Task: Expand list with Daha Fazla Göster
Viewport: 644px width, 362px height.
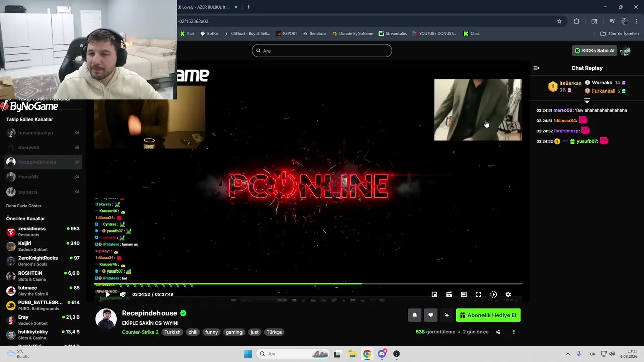Action: (x=24, y=206)
